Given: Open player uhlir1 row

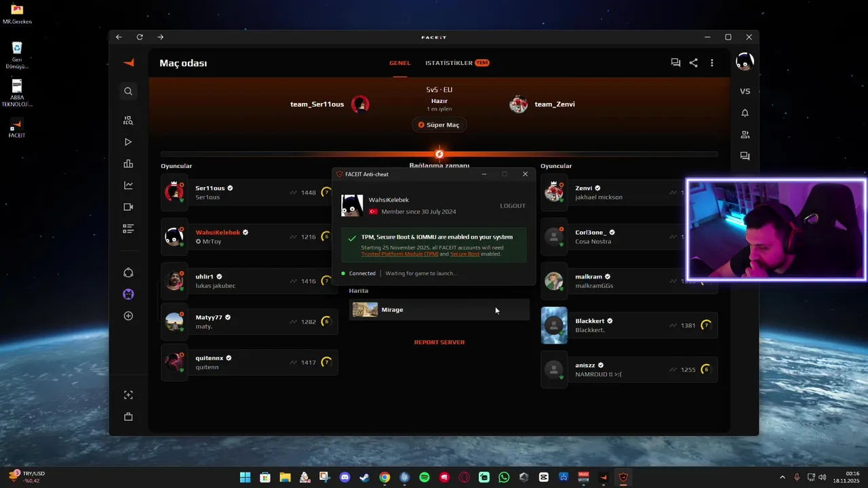Looking at the screenshot, I should (x=250, y=281).
